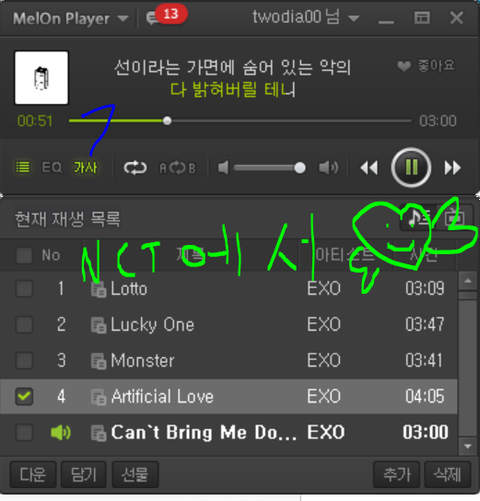Pause playback with the round pause button

[411, 167]
